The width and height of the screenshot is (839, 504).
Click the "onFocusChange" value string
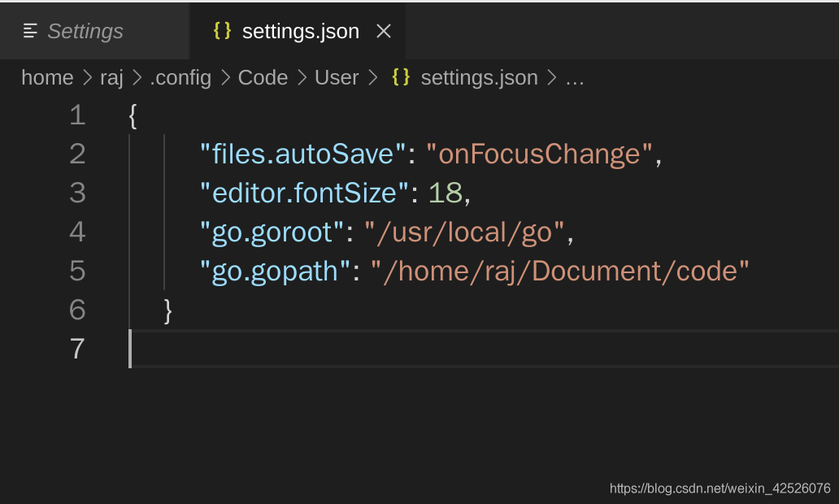click(540, 154)
